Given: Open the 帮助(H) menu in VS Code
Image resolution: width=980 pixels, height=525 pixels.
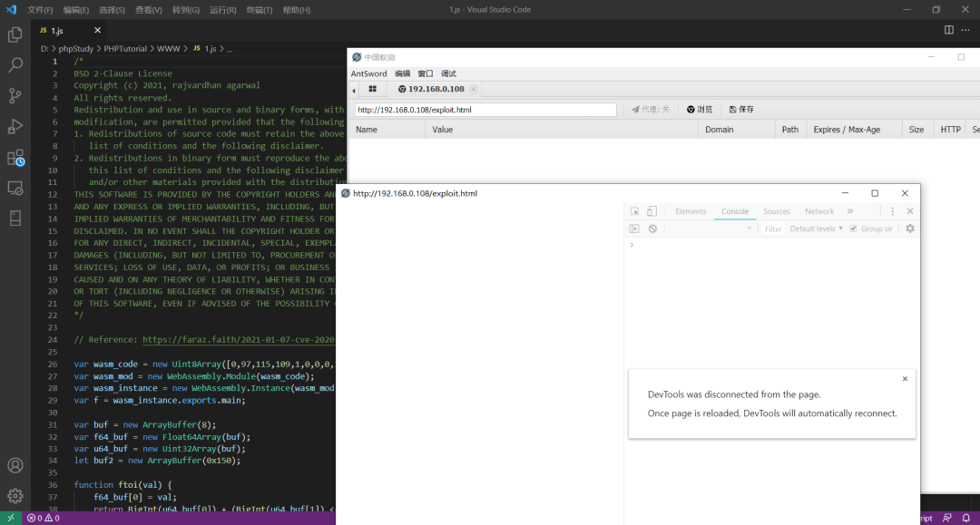Looking at the screenshot, I should [296, 10].
